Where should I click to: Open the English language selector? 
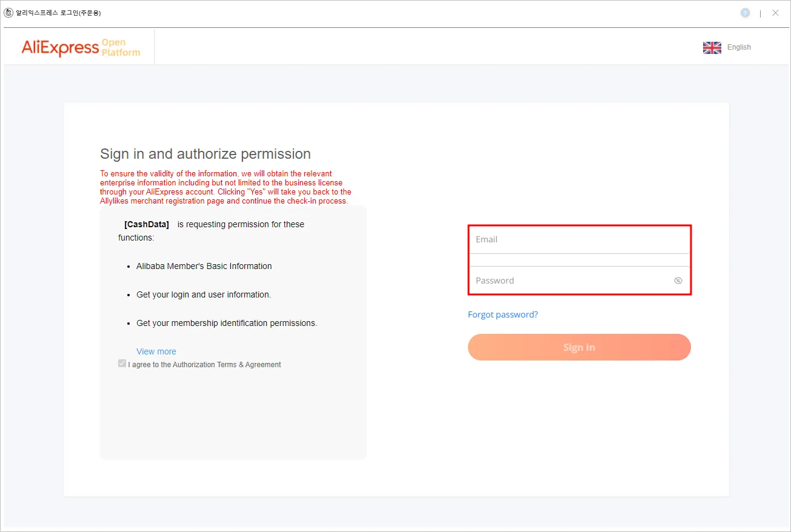click(739, 47)
